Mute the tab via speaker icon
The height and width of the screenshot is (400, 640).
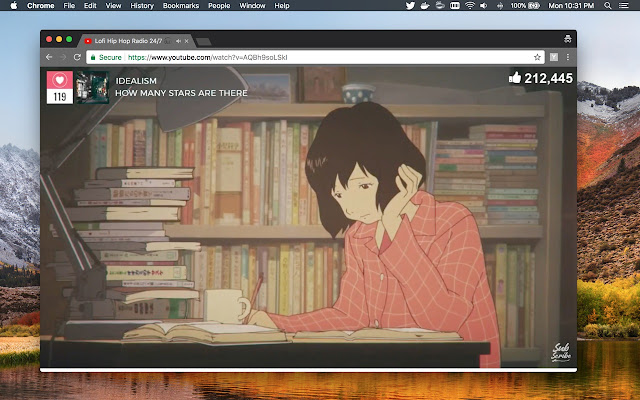[178, 41]
